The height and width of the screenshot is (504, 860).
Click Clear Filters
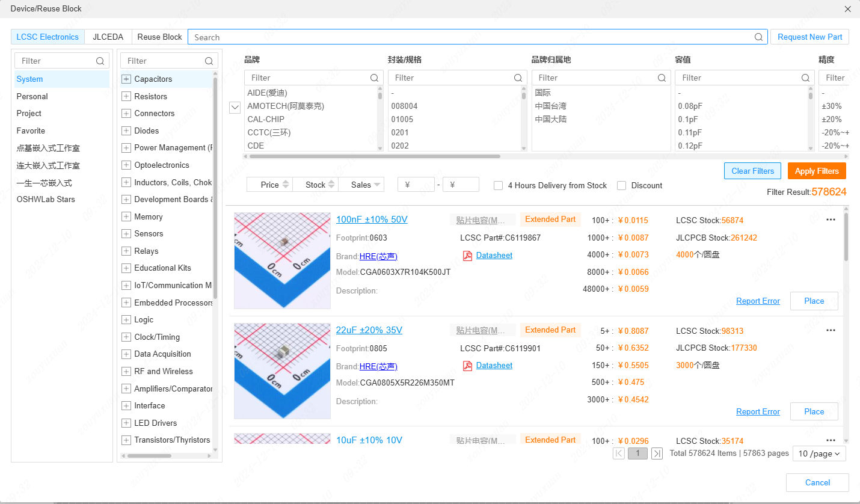point(753,171)
